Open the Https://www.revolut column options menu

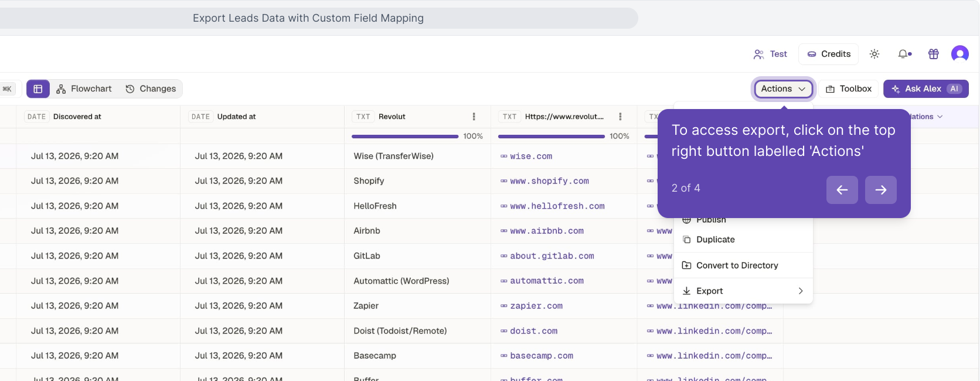(620, 117)
